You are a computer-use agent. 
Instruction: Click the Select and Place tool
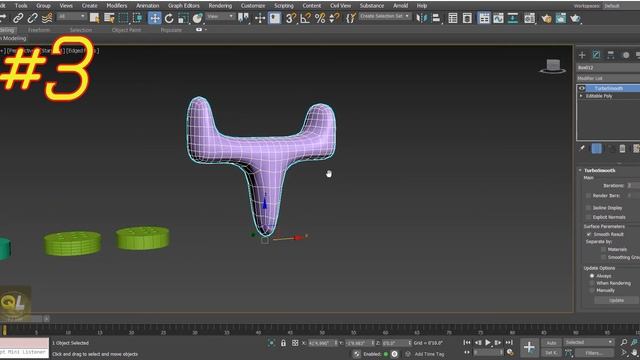click(x=198, y=18)
